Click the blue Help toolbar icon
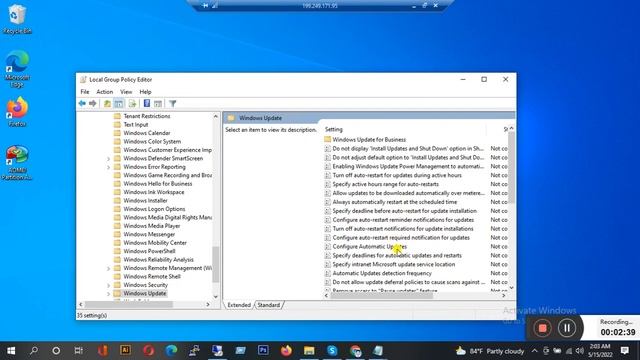 (147, 104)
